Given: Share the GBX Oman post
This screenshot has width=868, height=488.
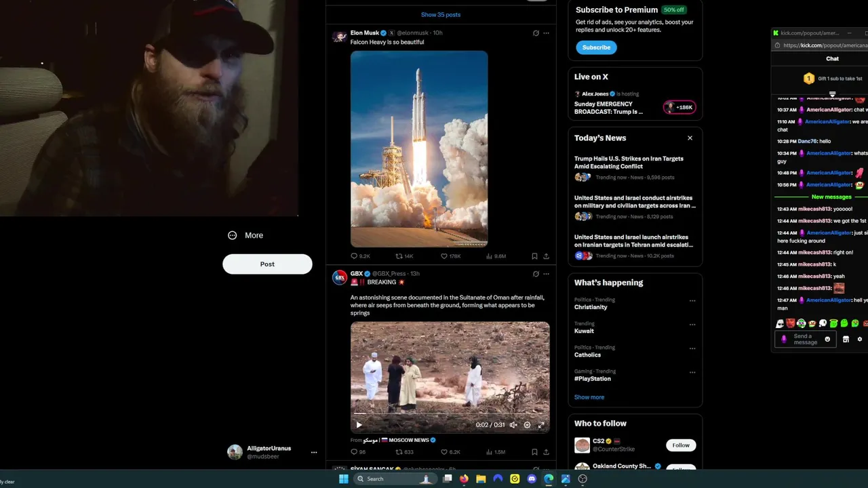Looking at the screenshot, I should (546, 452).
